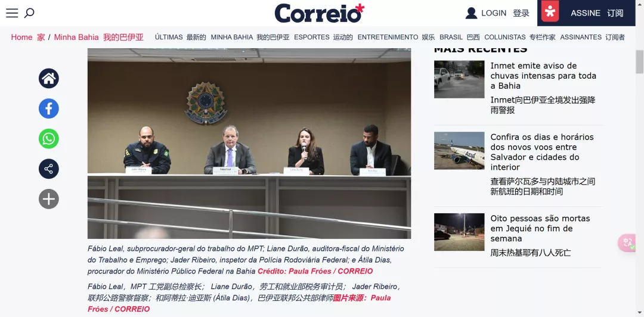Click the generic share icon
This screenshot has width=644, height=317.
point(49,169)
